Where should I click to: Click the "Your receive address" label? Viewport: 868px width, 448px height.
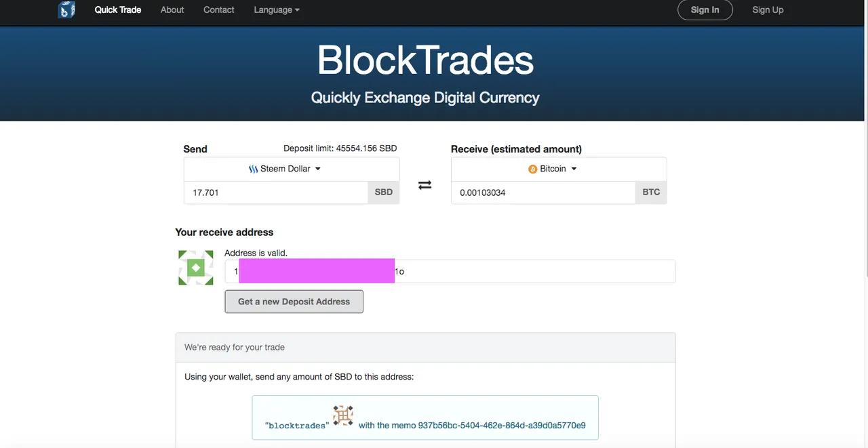point(224,232)
